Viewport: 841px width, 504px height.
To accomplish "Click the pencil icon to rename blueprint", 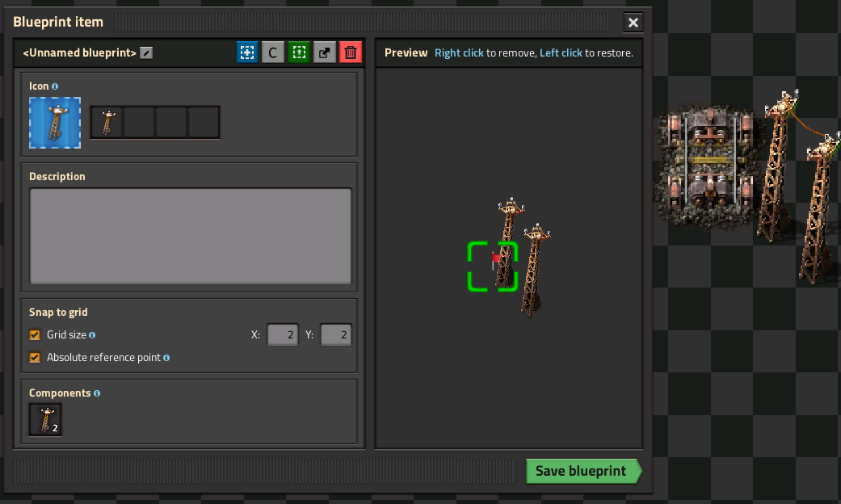I will pyautogui.click(x=145, y=53).
